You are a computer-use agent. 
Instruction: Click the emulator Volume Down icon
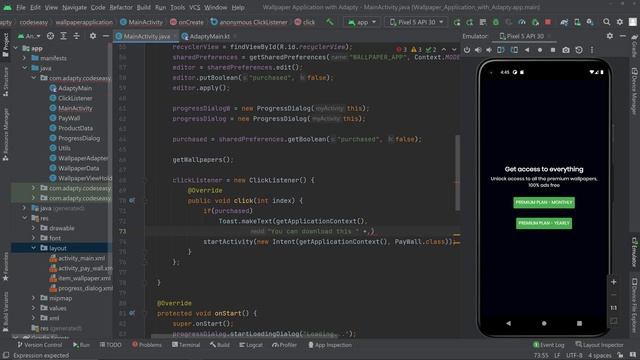pyautogui.click(x=489, y=50)
